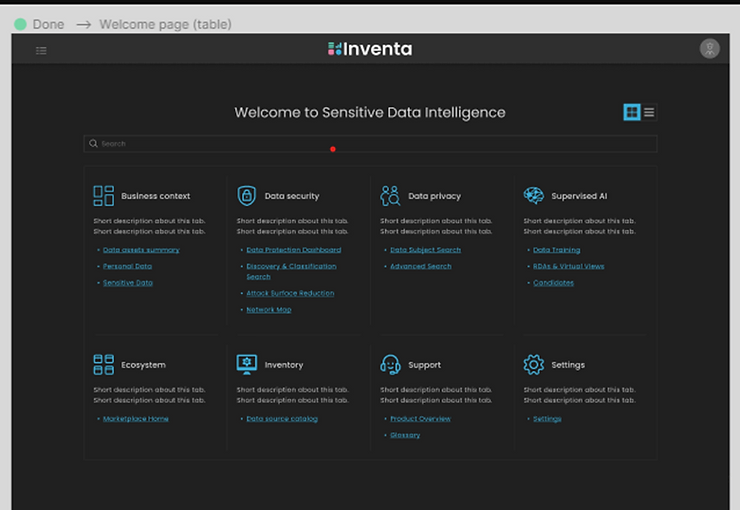Select the Data security heading
Viewport: 740px width, 510px height.
292,196
